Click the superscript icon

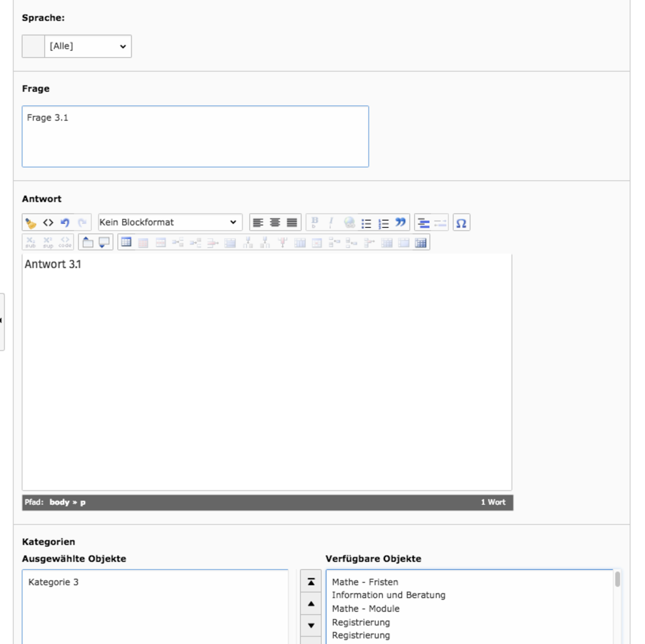(48, 242)
